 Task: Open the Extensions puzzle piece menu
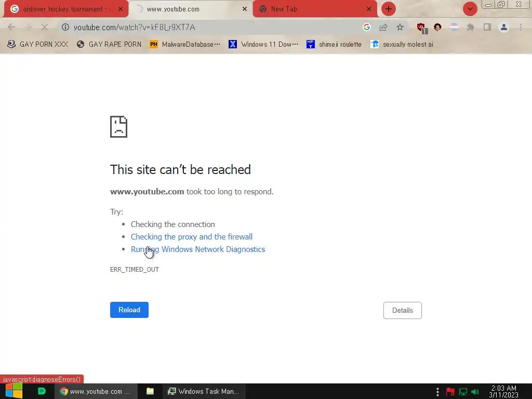click(471, 27)
